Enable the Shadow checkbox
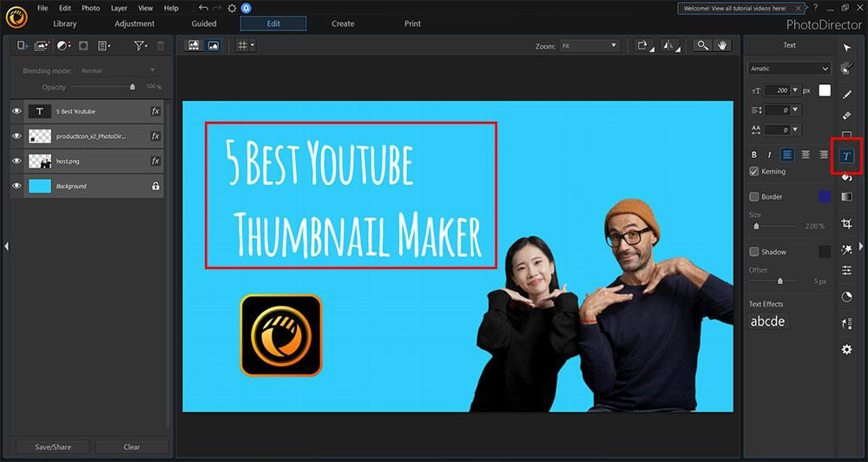The height and width of the screenshot is (462, 868). click(x=754, y=252)
